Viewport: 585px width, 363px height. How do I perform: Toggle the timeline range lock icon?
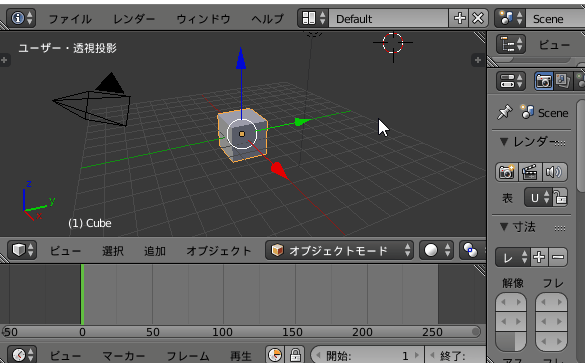coord(295,355)
